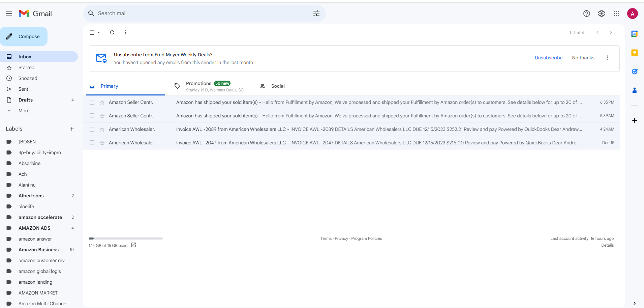Open the select dropdown arrow
Screen dimensions: 644x308
[99, 32]
